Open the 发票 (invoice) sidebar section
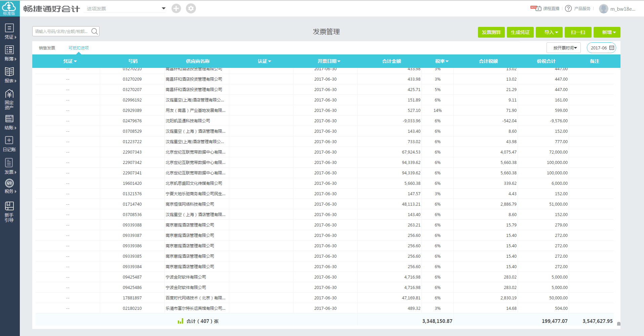 coord(10,166)
